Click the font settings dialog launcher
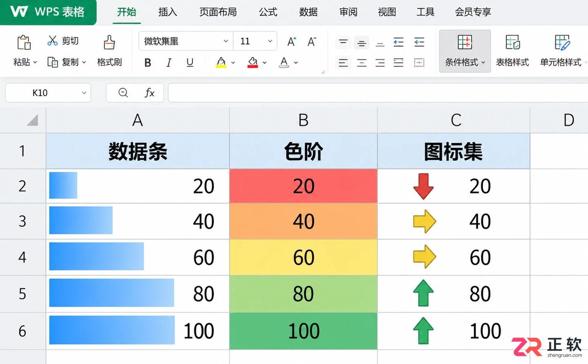Image resolution: width=588 pixels, height=364 pixels. (x=323, y=72)
